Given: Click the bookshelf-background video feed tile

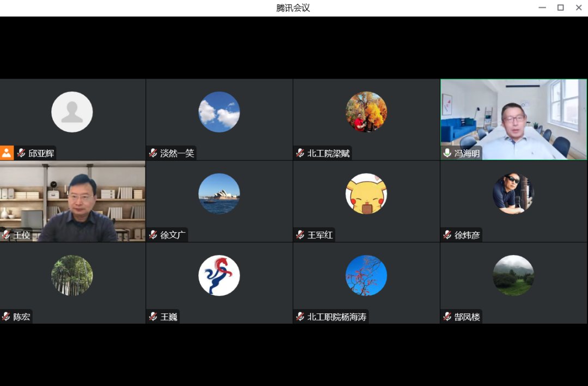Looking at the screenshot, I should (x=72, y=201).
